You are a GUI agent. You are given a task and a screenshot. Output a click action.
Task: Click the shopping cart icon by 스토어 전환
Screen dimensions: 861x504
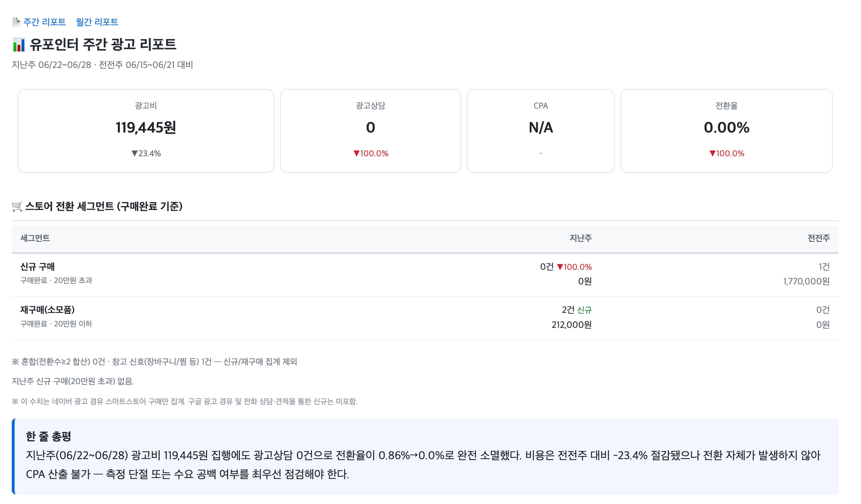coord(17,206)
